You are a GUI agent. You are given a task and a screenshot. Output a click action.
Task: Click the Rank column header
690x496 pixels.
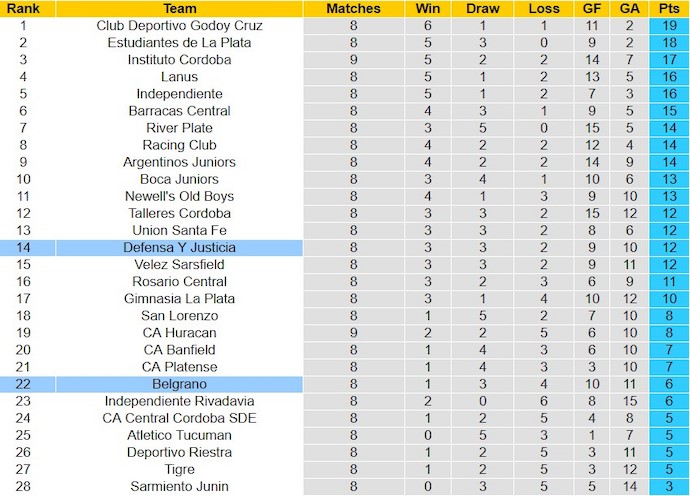pos(23,8)
